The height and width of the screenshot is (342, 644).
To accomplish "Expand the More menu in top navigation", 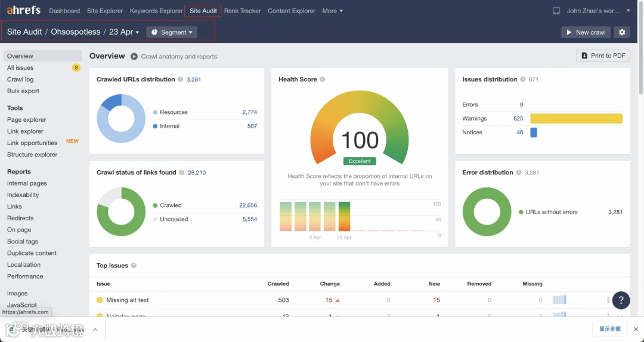I will pos(332,11).
